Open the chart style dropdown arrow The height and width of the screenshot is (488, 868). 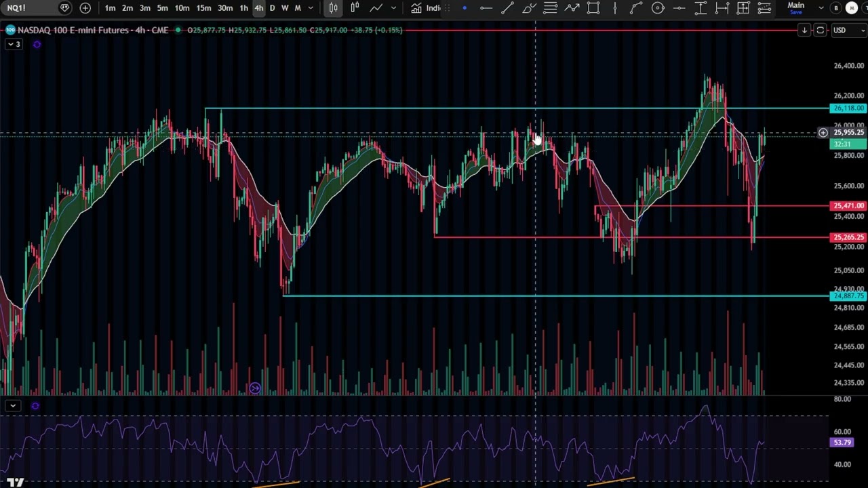(x=393, y=8)
